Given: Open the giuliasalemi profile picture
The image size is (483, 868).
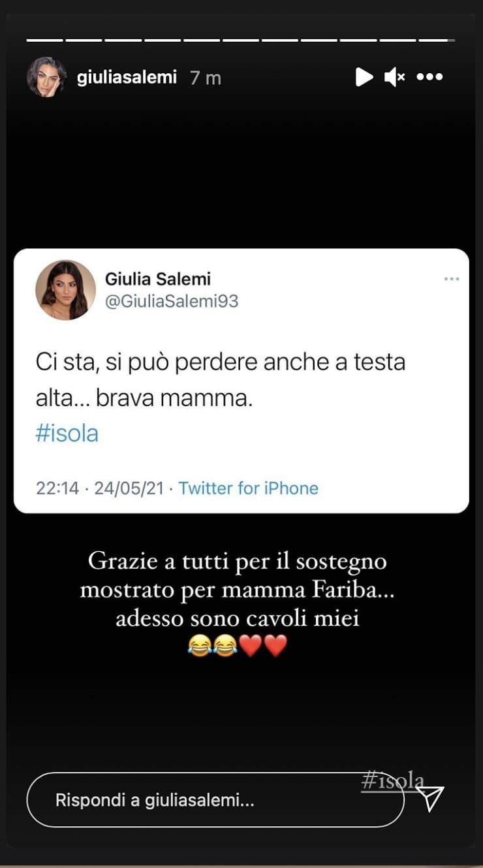Looking at the screenshot, I should point(46,77).
